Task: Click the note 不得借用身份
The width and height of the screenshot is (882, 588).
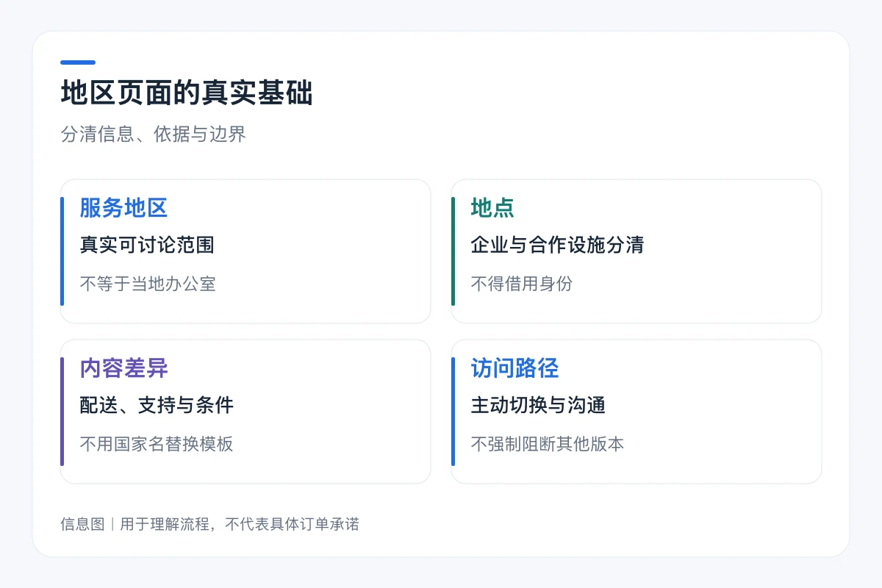Action: click(521, 284)
